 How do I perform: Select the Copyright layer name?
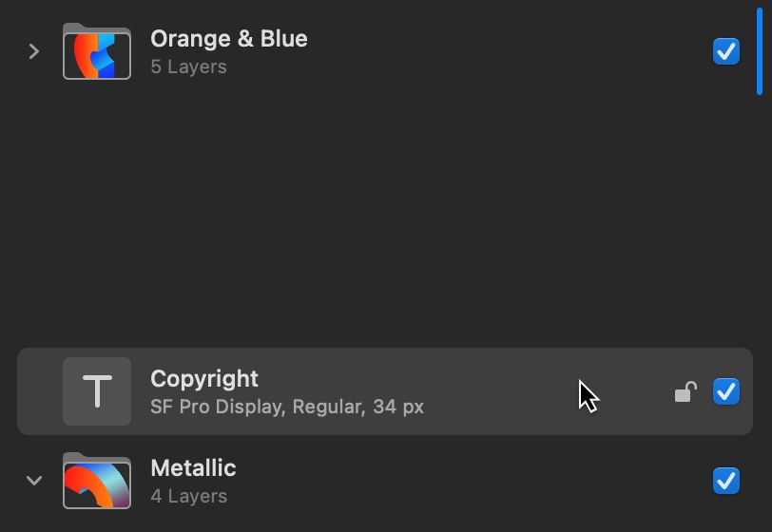click(x=203, y=379)
